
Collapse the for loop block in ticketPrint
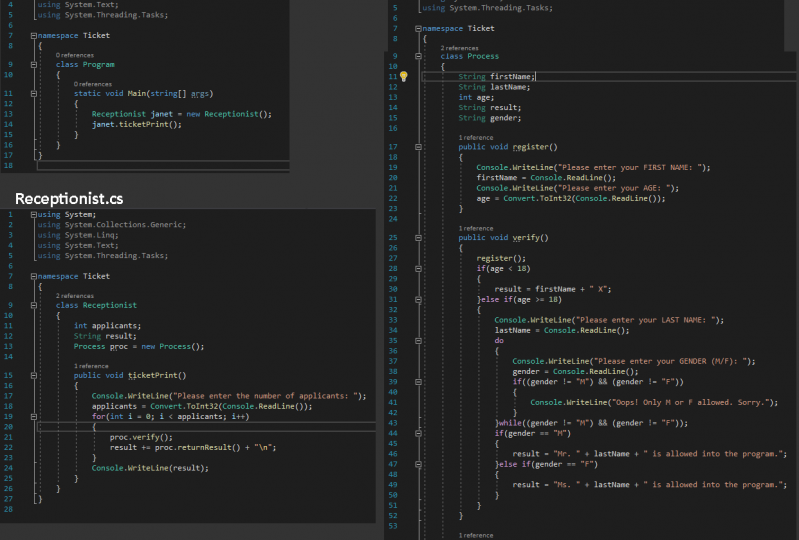(x=34, y=417)
